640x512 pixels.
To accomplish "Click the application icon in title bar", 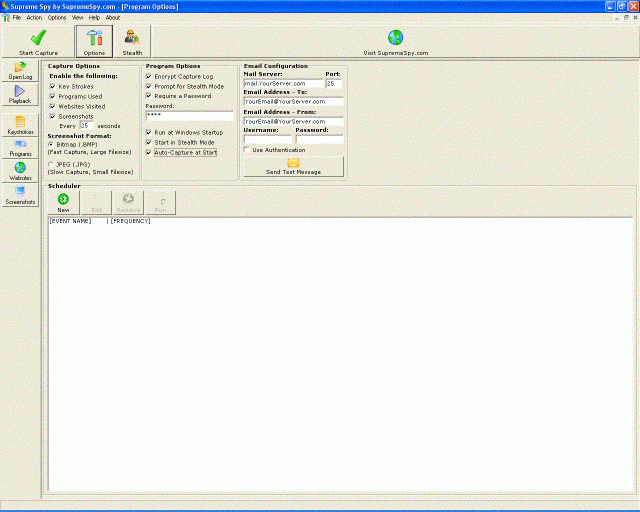I will 4,6.
